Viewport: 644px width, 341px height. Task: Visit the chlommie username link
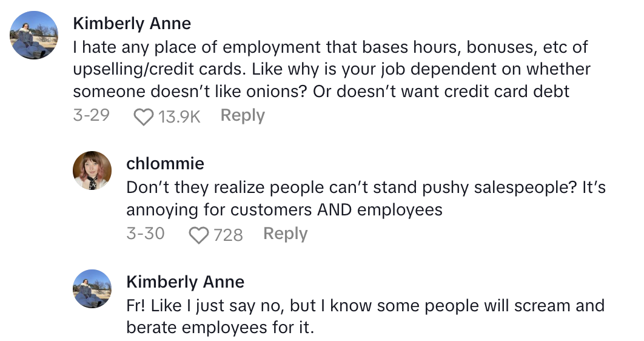point(165,163)
